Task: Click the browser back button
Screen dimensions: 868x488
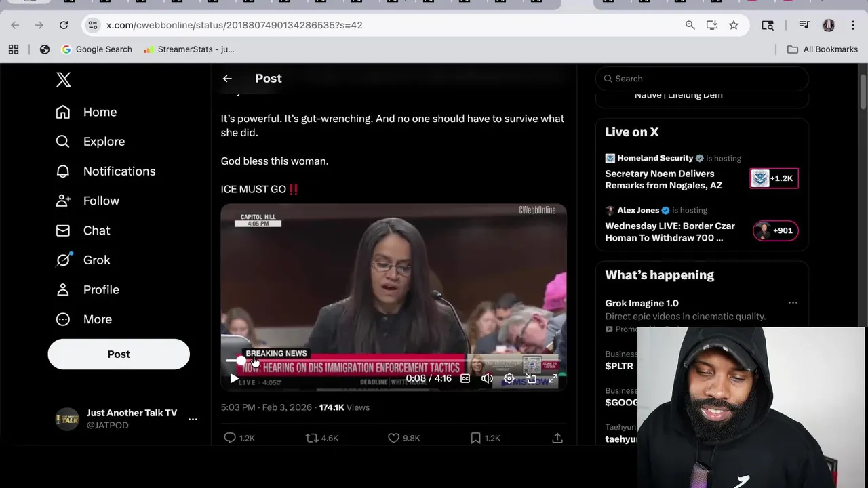Action: [15, 25]
